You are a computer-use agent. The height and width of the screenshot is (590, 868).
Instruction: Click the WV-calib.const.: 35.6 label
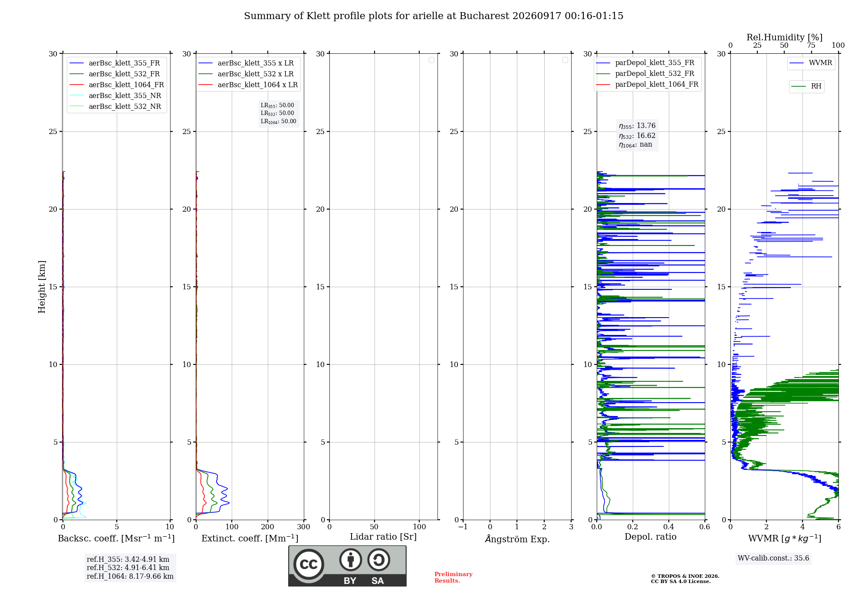click(773, 558)
